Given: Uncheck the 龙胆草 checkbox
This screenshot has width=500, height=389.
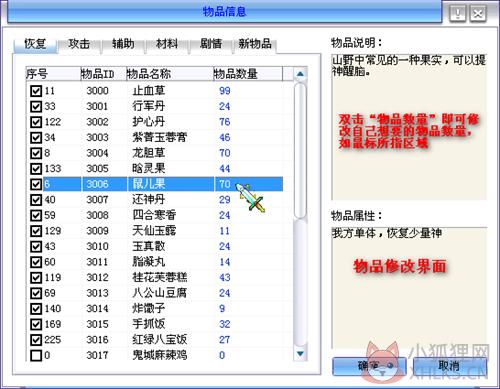Looking at the screenshot, I should (36, 153).
